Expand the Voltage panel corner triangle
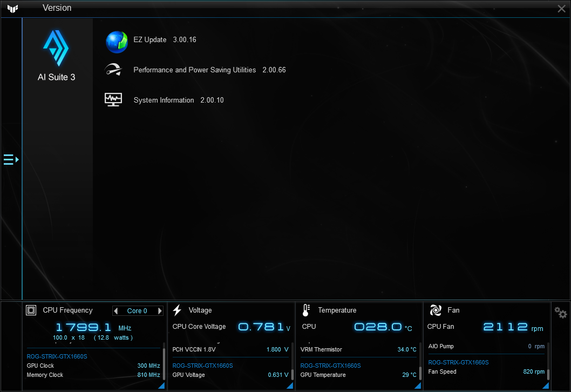 pos(289,385)
